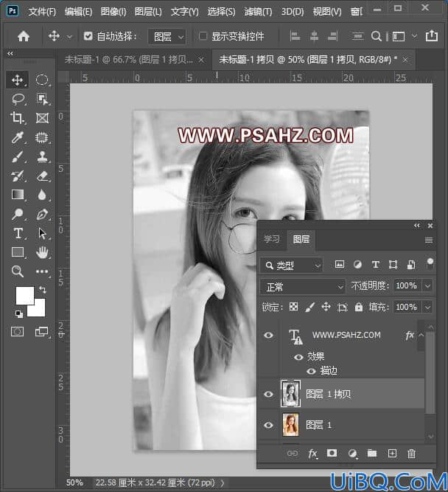Create a new layer
Viewport: 448px width, 492px height.
tap(392, 453)
